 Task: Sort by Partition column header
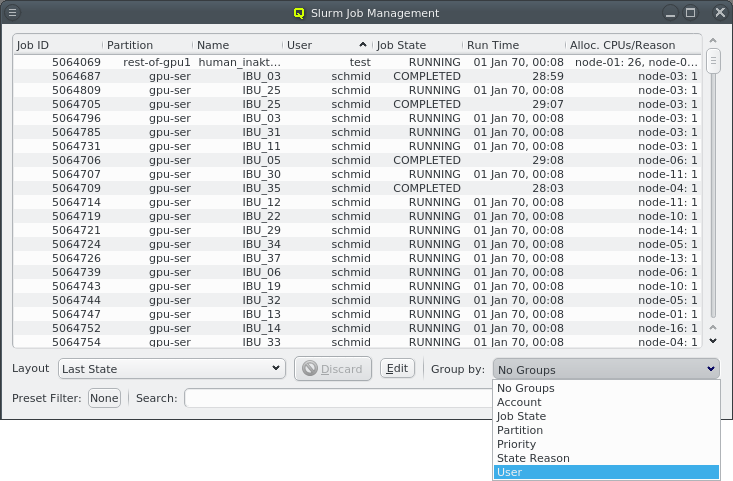click(x=148, y=45)
